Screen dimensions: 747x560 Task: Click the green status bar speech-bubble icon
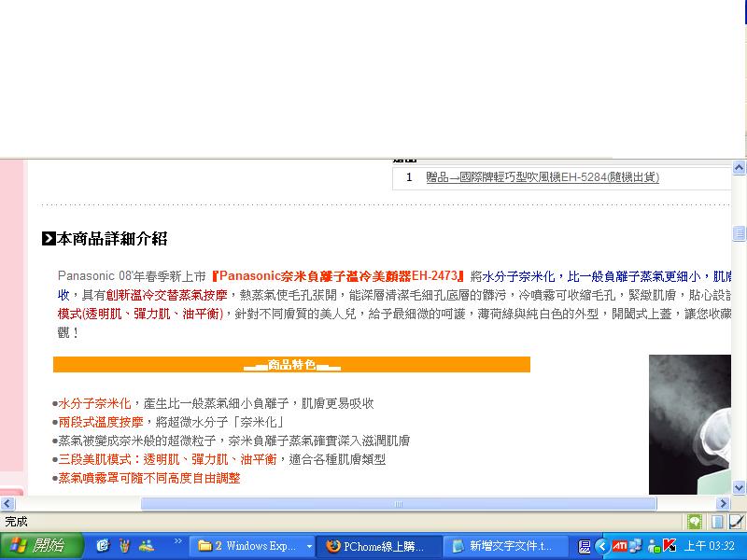pyautogui.click(x=695, y=522)
